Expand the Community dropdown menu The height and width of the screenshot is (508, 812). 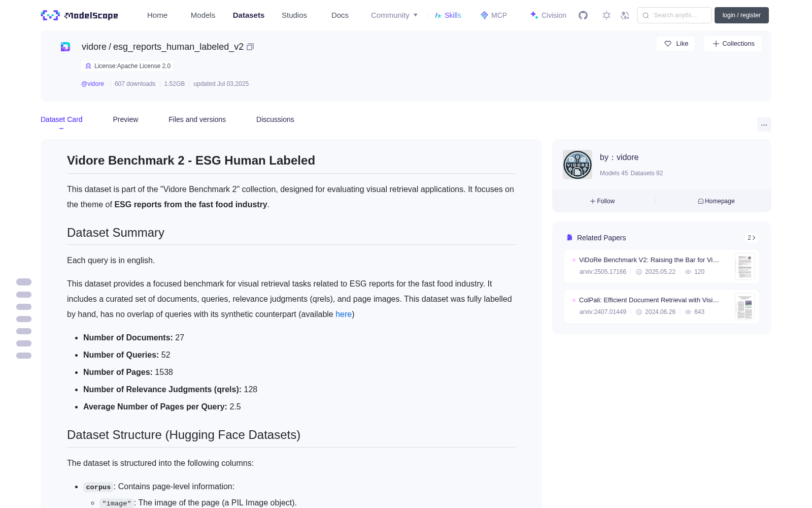[394, 15]
